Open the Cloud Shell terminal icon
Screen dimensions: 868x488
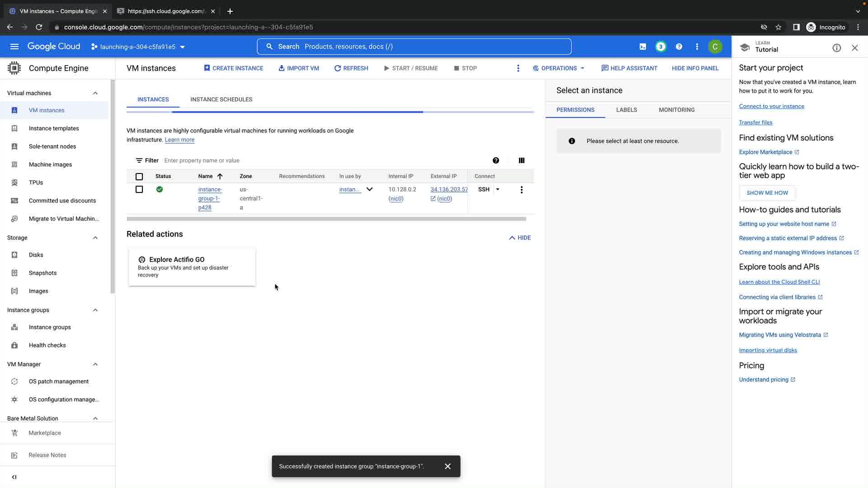642,47
